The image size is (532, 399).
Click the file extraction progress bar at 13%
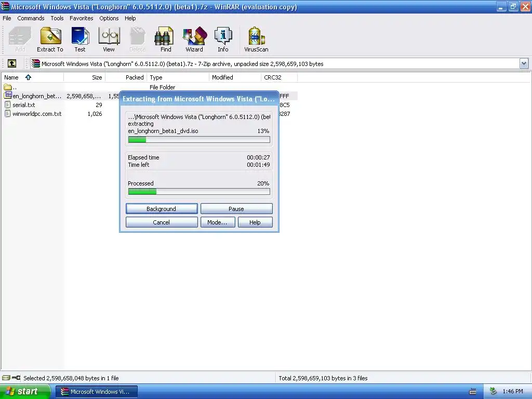199,139
